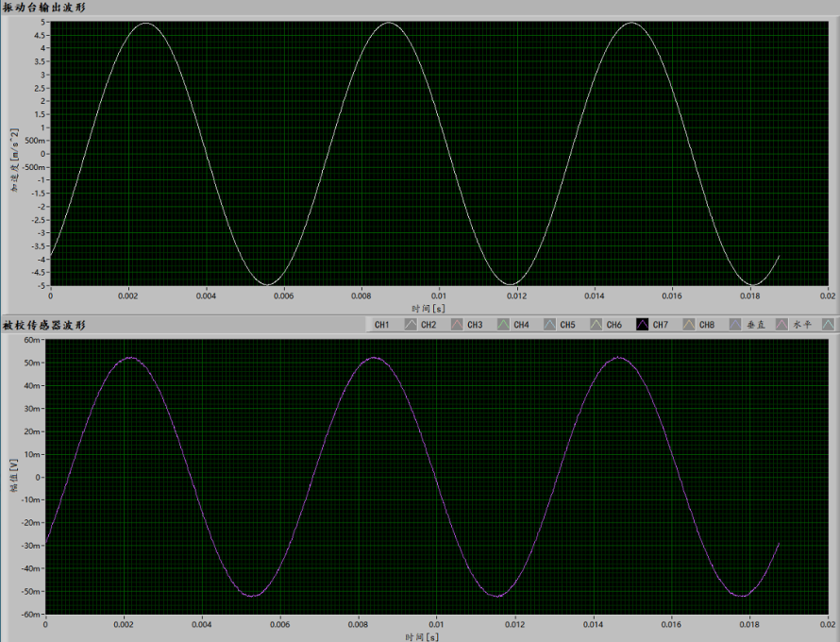Click the 2.5 tick on upper Y-axis

click(x=41, y=88)
